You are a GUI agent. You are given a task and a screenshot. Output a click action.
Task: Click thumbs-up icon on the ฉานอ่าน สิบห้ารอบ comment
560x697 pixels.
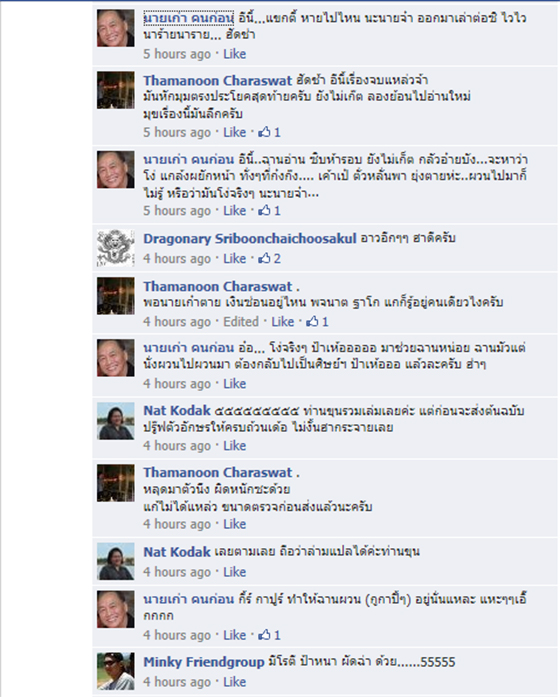tap(264, 211)
